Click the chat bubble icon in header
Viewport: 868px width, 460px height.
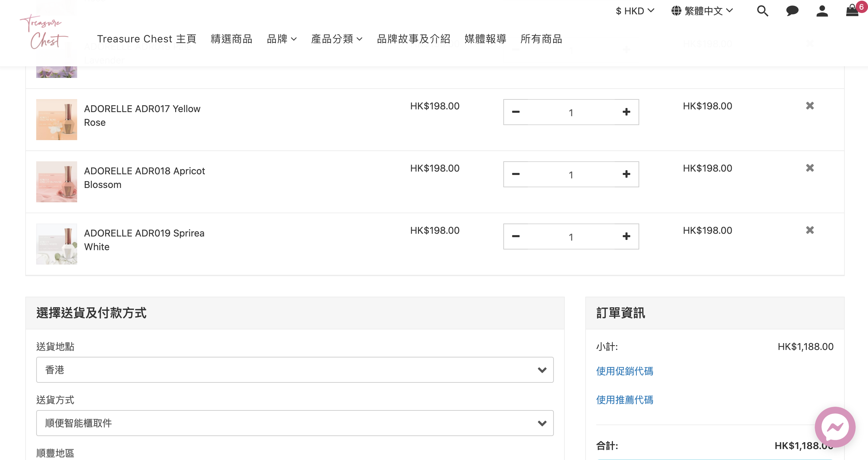[792, 11]
